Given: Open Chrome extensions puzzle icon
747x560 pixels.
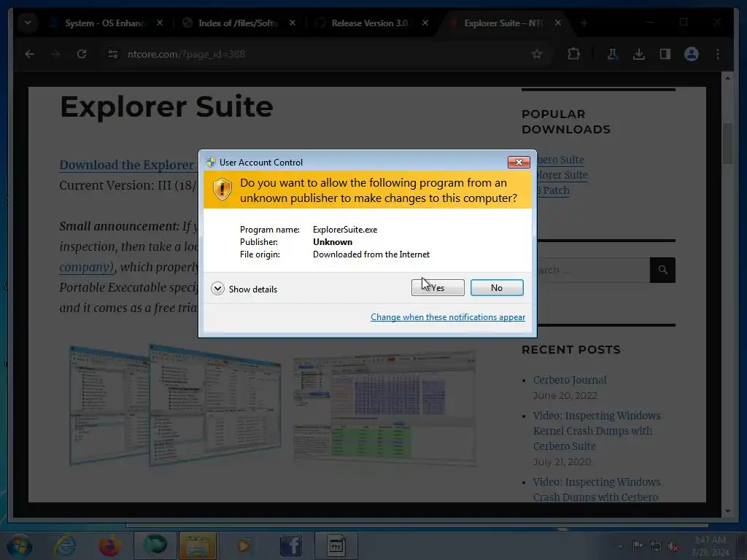Looking at the screenshot, I should 573,54.
